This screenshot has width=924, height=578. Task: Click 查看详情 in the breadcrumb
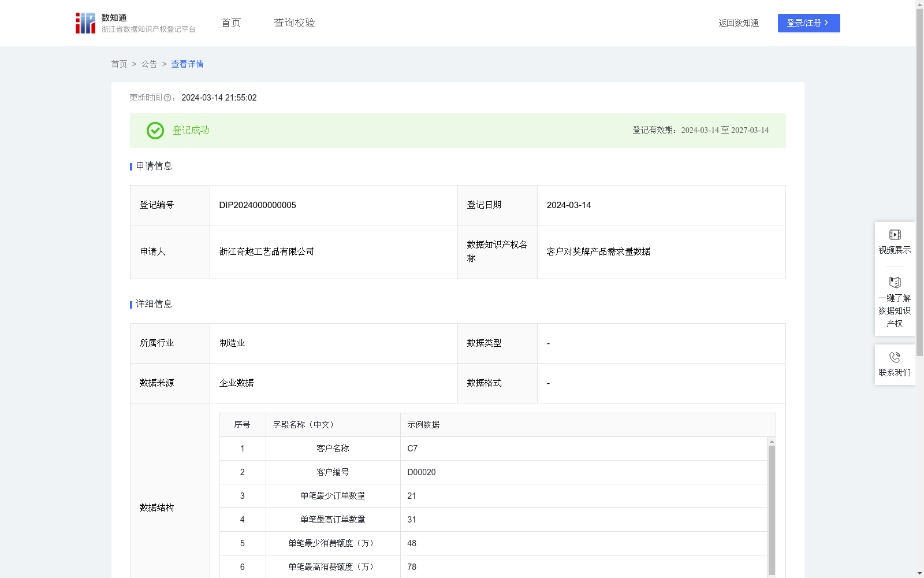187,64
